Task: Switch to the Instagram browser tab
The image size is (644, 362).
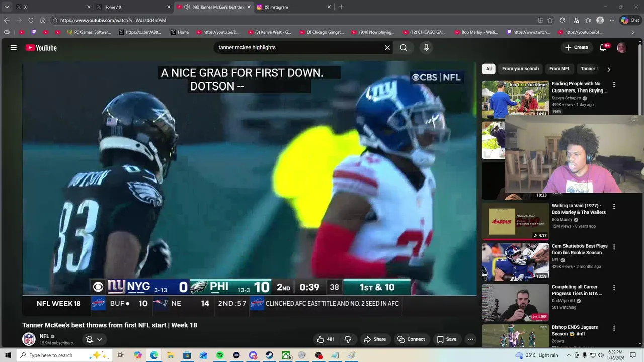Action: tap(293, 7)
